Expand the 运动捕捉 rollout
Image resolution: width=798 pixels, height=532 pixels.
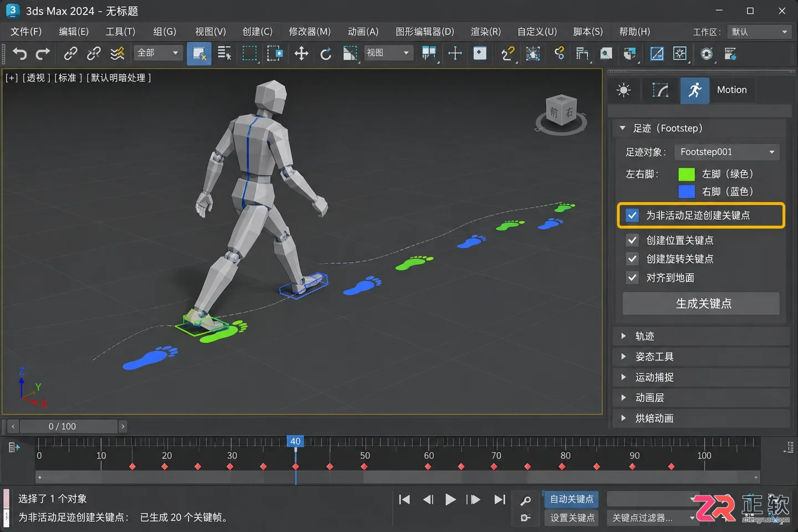pos(701,377)
